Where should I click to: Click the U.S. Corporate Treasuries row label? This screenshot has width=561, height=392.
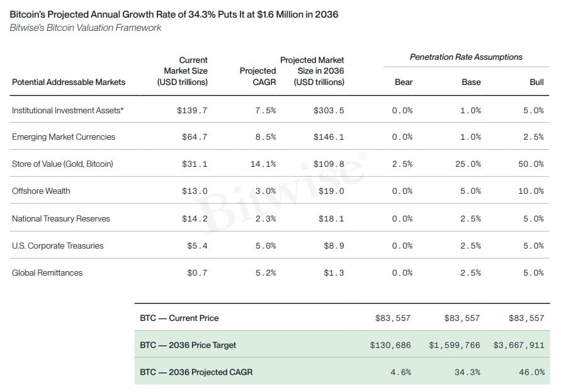57,246
